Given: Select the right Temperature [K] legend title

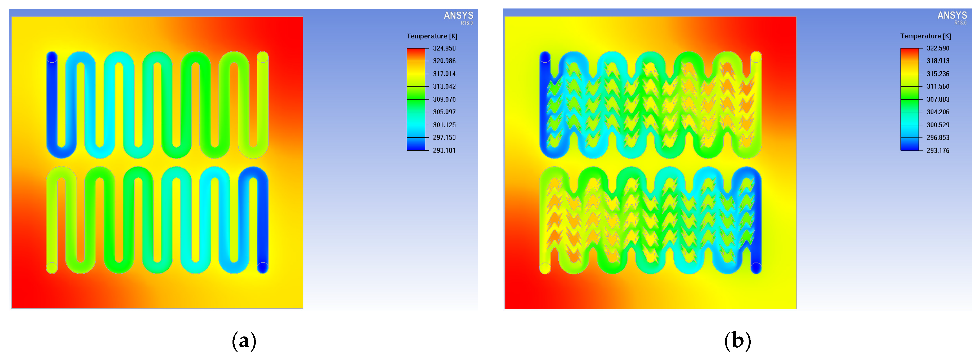Looking at the screenshot, I should tap(925, 36).
